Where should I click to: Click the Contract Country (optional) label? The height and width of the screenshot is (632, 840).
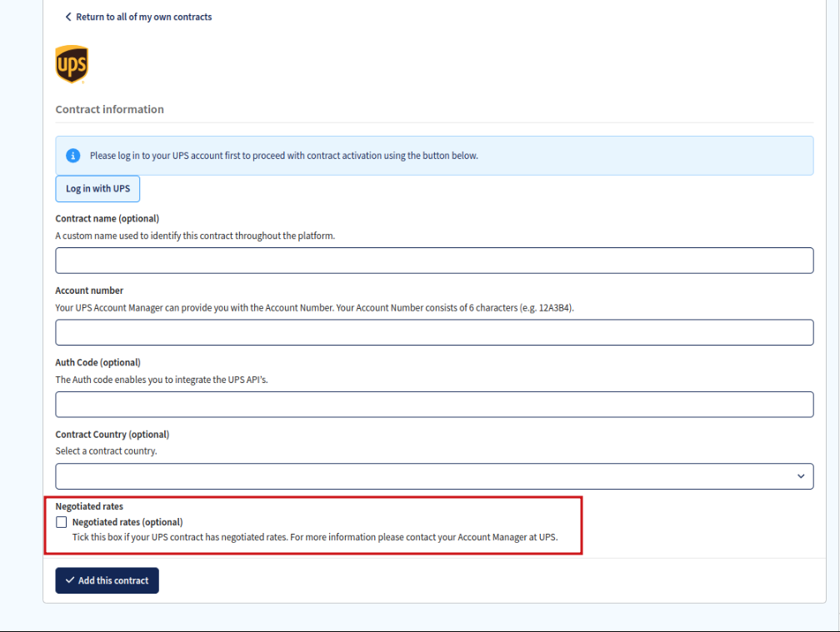tap(112, 435)
